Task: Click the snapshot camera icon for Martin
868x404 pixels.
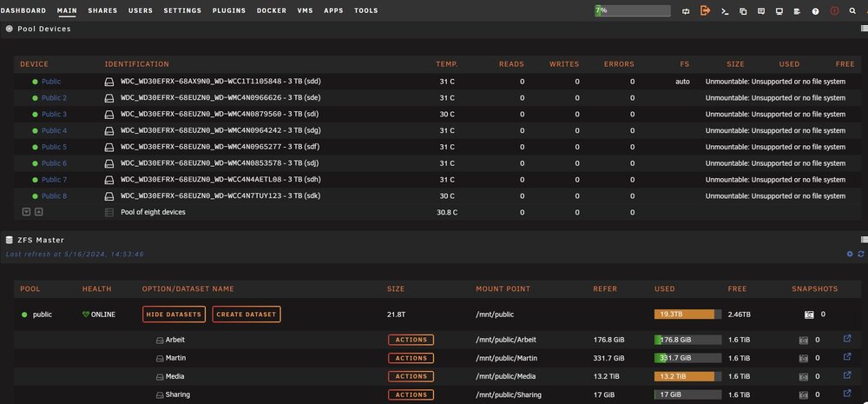Action: point(803,358)
